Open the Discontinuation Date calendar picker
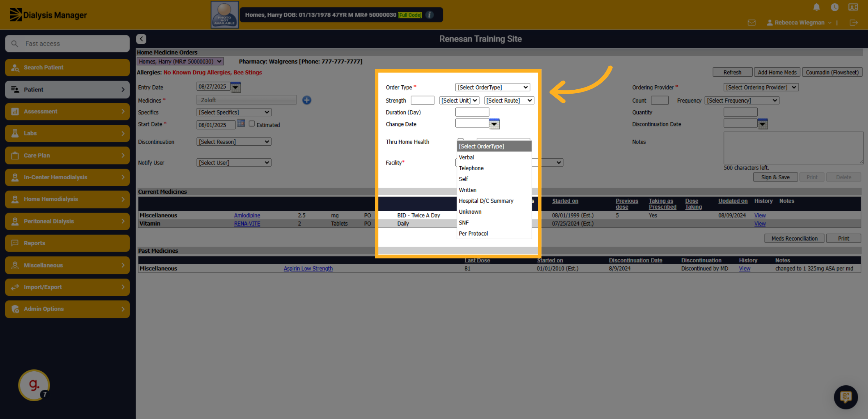The height and width of the screenshot is (419, 868). pyautogui.click(x=762, y=124)
